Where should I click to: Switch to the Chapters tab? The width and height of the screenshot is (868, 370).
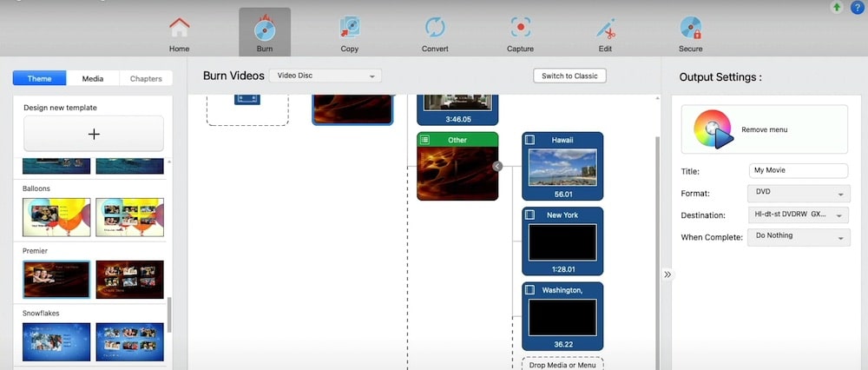[146, 79]
